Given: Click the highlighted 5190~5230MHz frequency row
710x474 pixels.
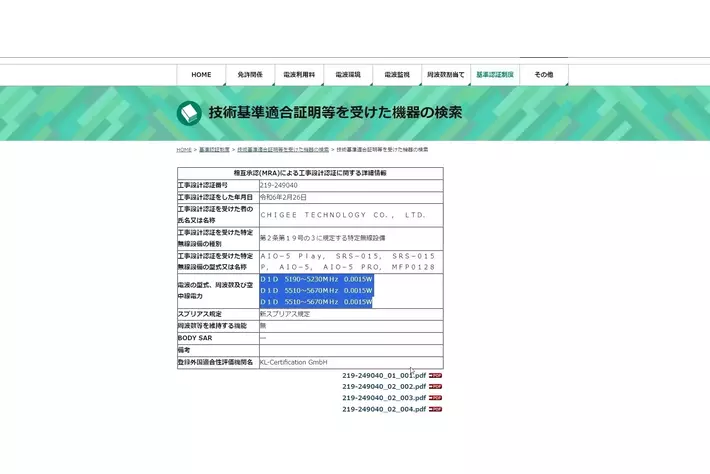Looking at the screenshot, I should [x=316, y=280].
